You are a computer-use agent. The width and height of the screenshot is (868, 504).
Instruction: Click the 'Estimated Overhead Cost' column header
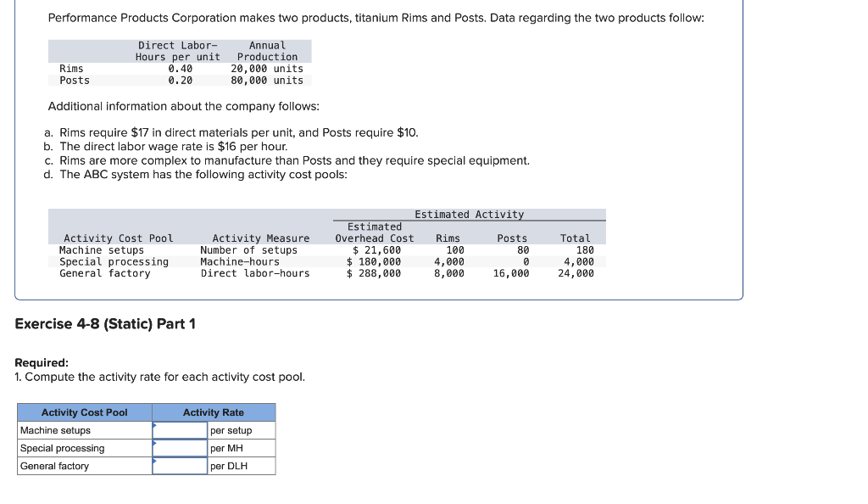coord(375,232)
